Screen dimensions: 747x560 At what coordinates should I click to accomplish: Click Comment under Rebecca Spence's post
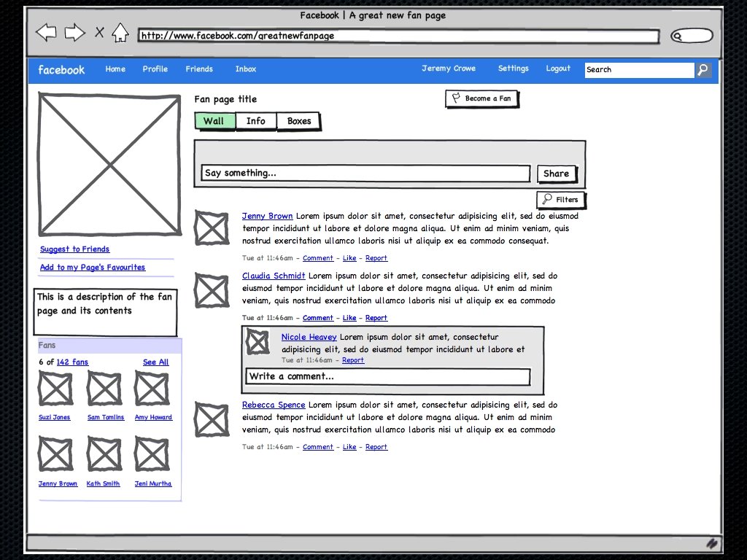(318, 447)
